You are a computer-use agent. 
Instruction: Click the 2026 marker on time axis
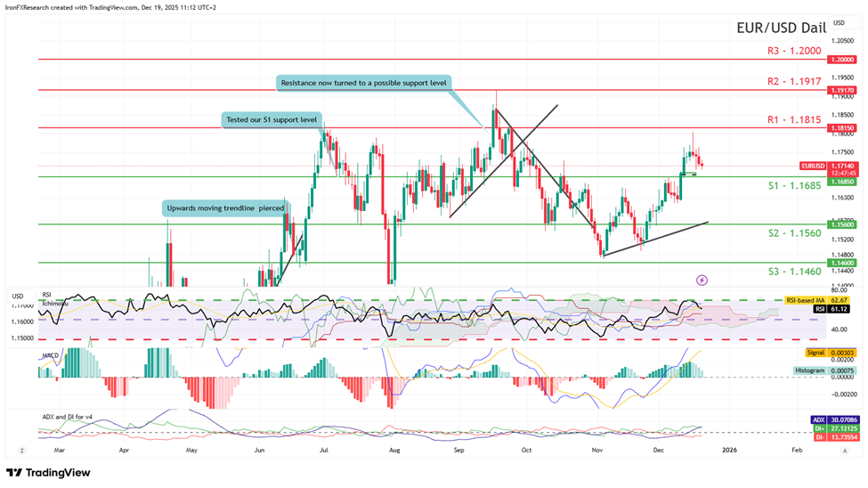[728, 451]
